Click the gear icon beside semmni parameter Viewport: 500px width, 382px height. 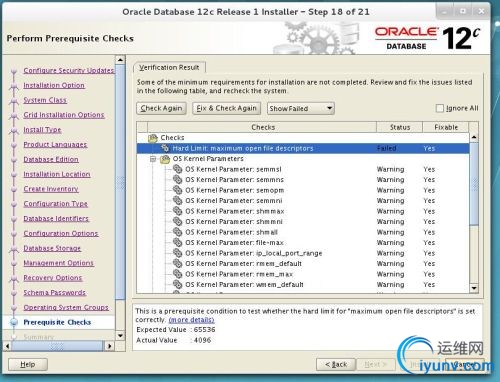point(177,200)
